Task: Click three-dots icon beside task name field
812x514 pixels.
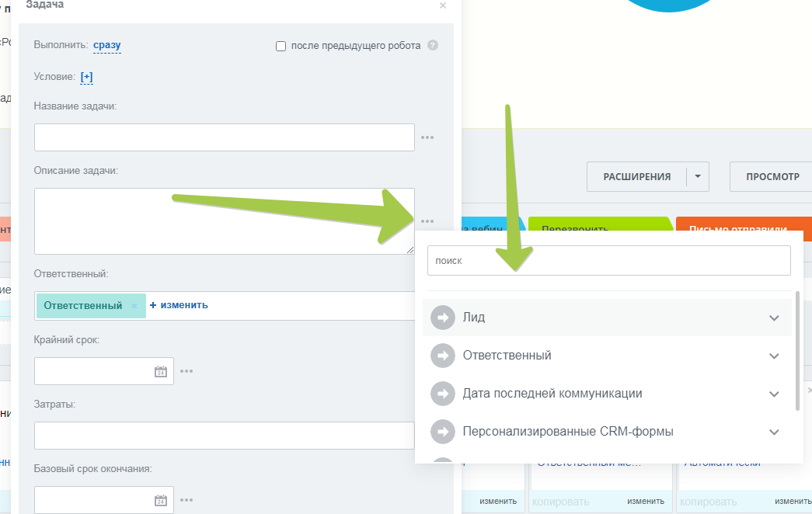Action: (427, 137)
